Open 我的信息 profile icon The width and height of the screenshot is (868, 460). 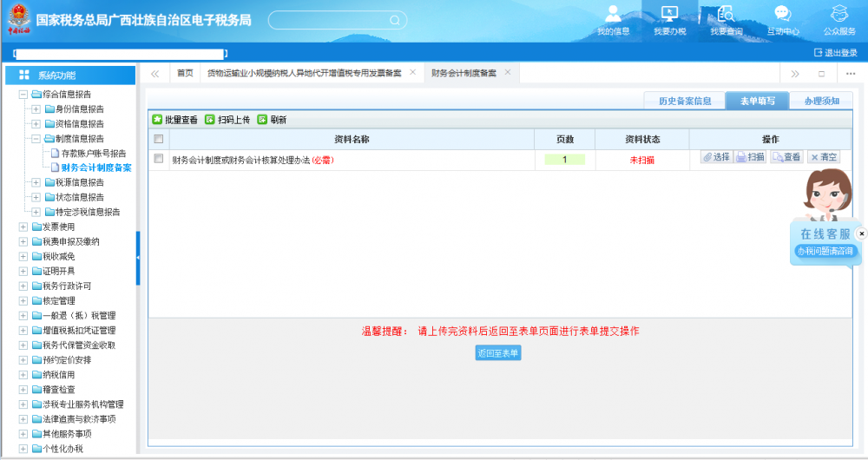pyautogui.click(x=614, y=14)
